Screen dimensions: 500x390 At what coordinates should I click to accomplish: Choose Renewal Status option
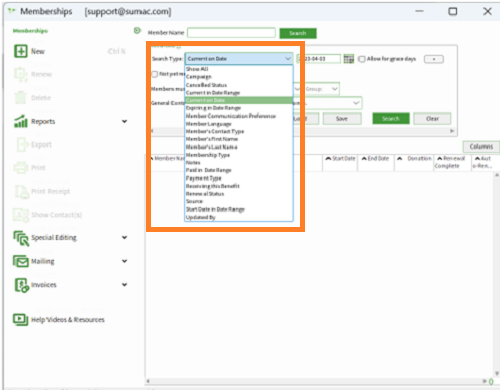pos(239,194)
